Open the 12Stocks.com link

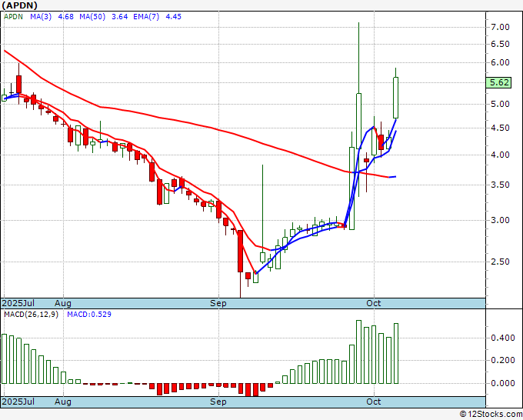click(491, 415)
